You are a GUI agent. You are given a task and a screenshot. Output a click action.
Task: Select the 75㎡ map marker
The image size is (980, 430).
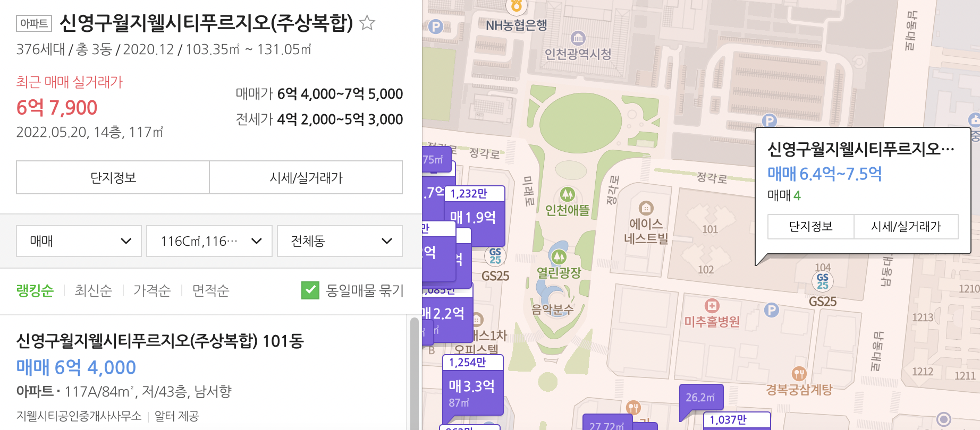[436, 160]
